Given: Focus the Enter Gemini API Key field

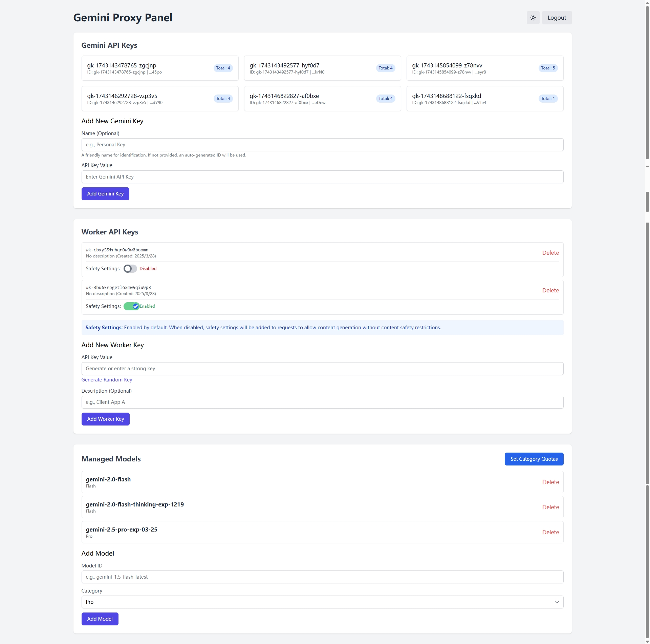Looking at the screenshot, I should click(322, 177).
